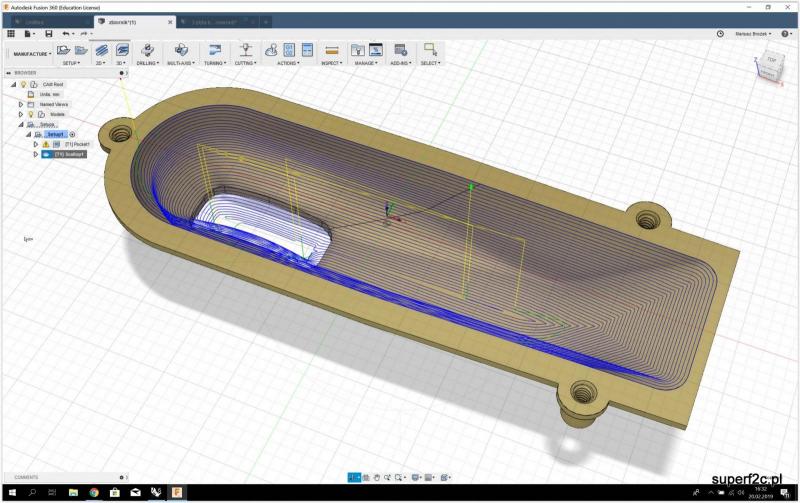800x503 pixels.
Task: Expand the Named Views tree node
Action: point(20,104)
